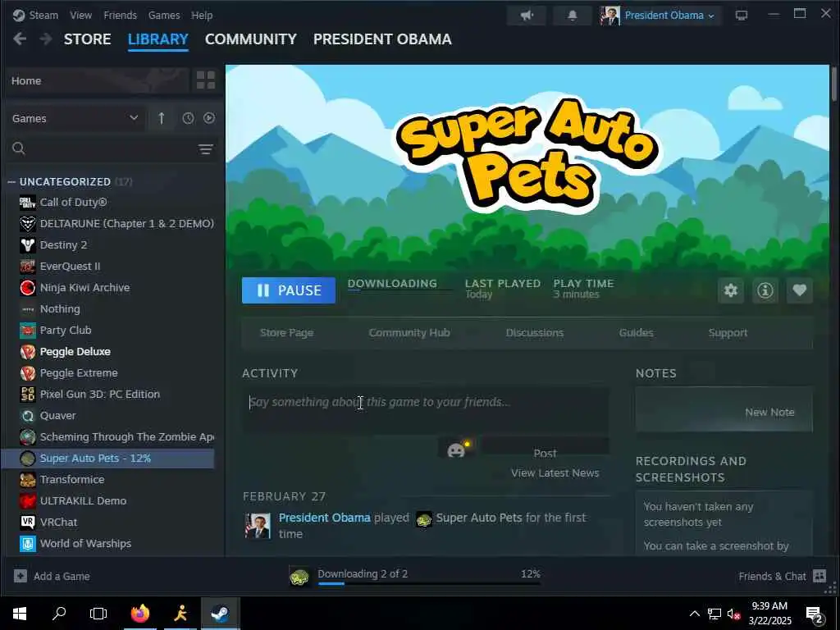The width and height of the screenshot is (840, 630).
Task: Click the World of Warships icon
Action: [x=28, y=543]
